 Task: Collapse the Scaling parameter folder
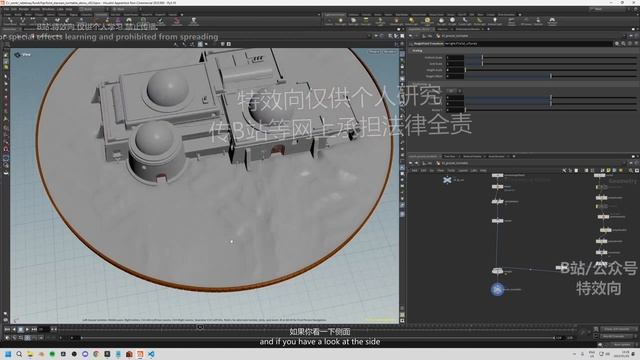pyautogui.click(x=417, y=51)
